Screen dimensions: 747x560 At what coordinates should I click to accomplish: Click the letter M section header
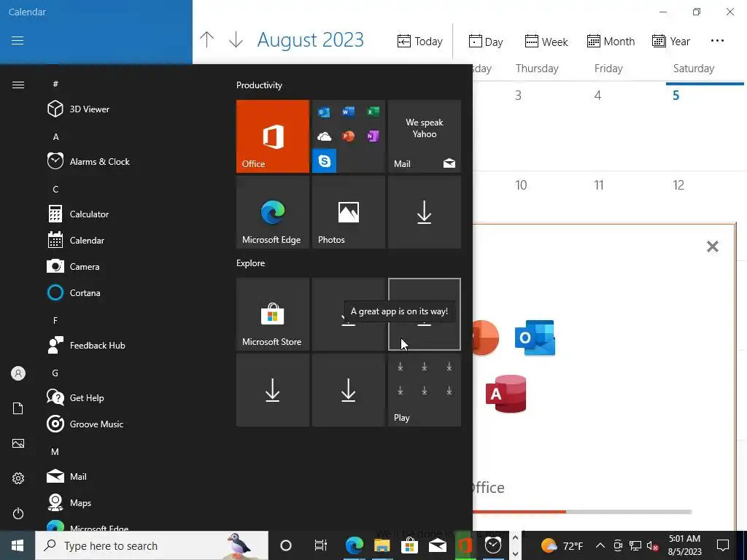(x=55, y=451)
